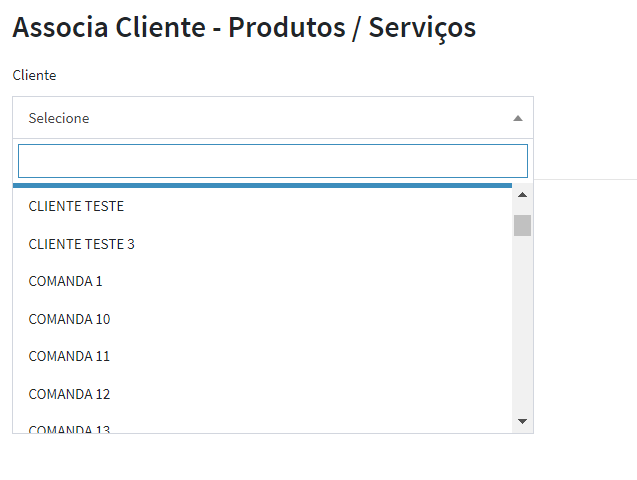Select the blue highlighted option at list top

pyautogui.click(x=262, y=186)
